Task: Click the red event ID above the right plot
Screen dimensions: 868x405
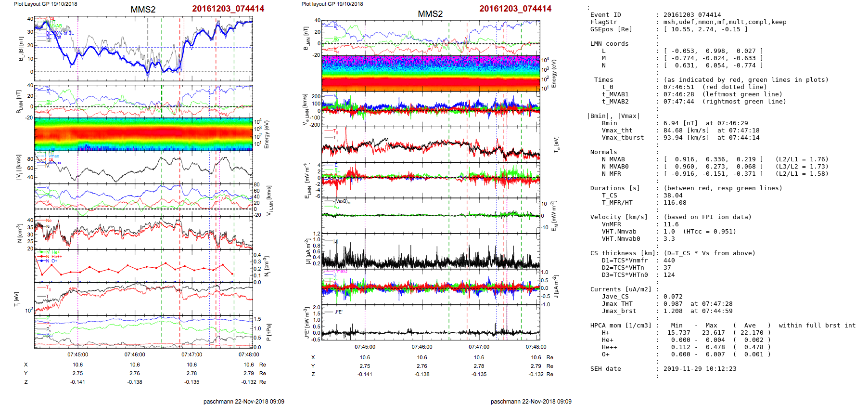Action: 515,9
